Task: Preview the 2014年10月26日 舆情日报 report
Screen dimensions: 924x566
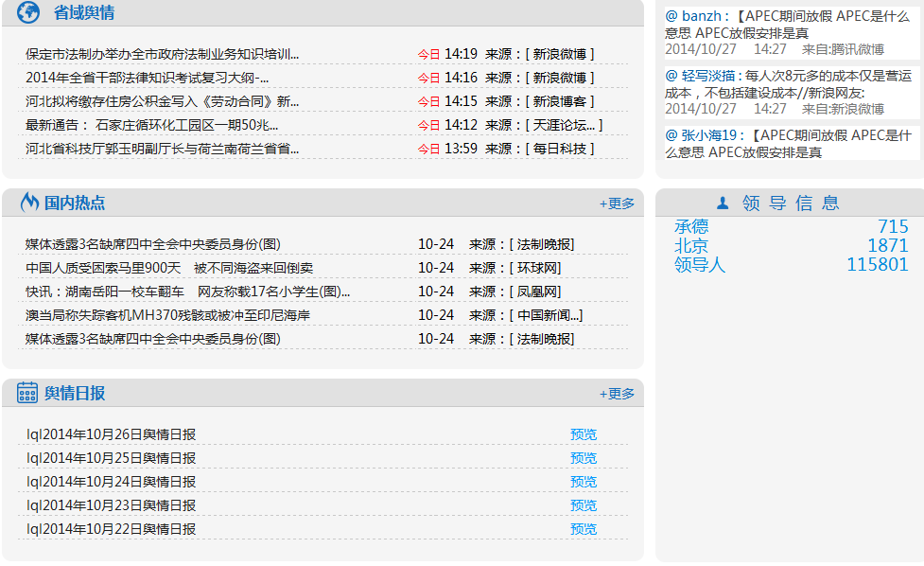Action: tap(584, 434)
